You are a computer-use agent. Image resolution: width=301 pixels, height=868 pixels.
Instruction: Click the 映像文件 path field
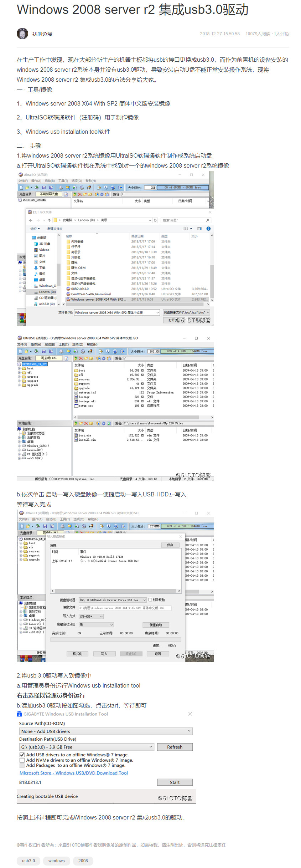pyautogui.click(x=125, y=608)
